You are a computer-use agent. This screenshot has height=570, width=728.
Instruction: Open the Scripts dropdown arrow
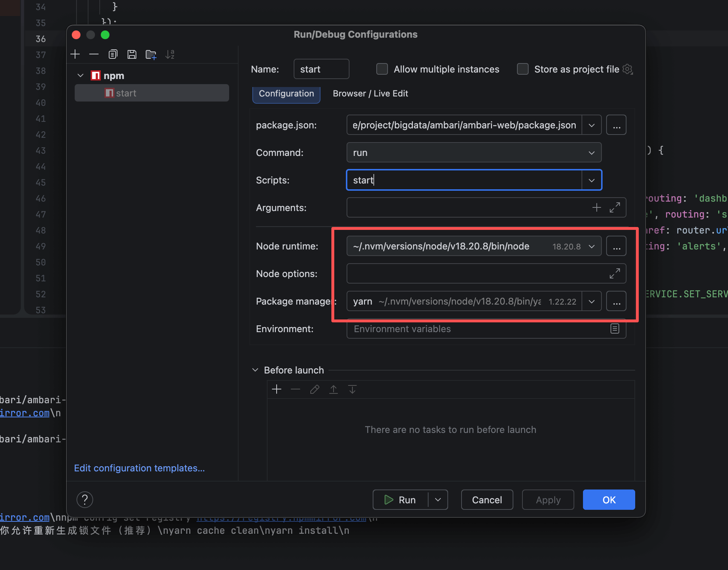[592, 180]
